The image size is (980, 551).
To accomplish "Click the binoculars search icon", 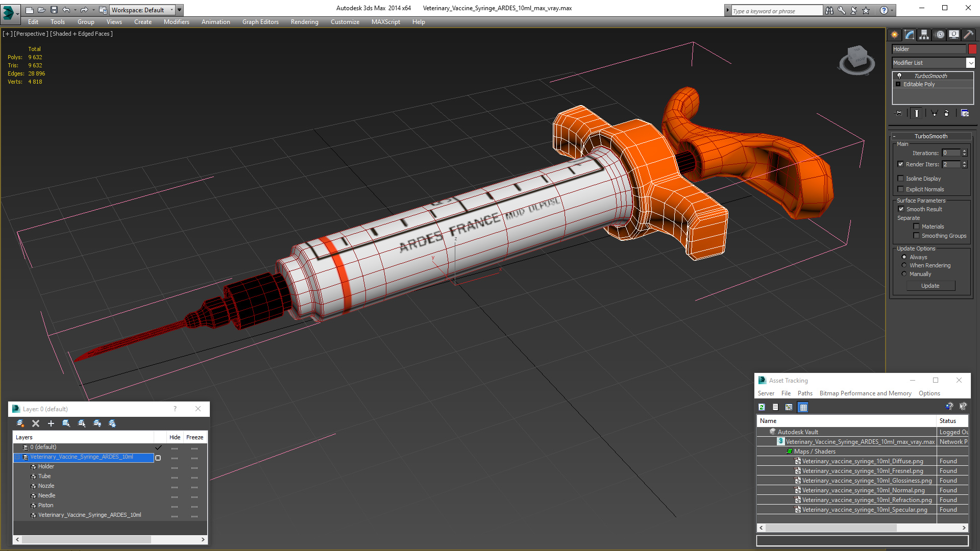I will pyautogui.click(x=829, y=10).
